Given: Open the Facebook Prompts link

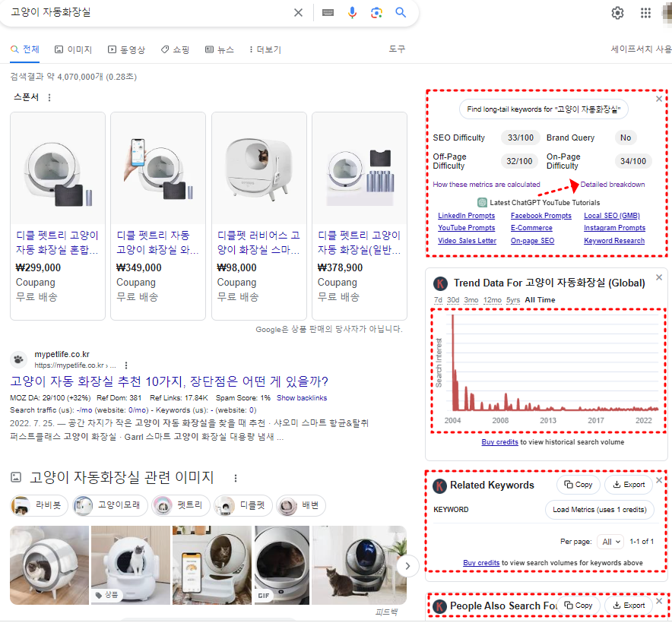Looking at the screenshot, I should tap(540, 216).
